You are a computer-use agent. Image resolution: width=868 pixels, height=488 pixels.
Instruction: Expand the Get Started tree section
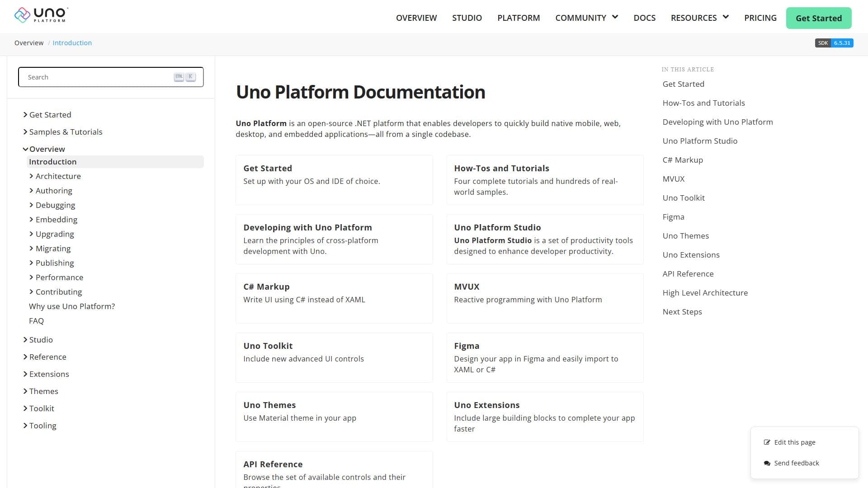(x=25, y=115)
